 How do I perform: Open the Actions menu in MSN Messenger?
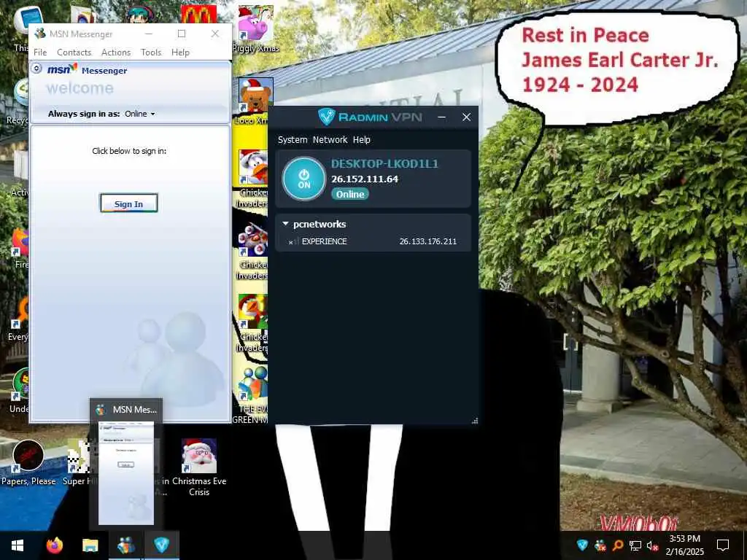pos(116,52)
